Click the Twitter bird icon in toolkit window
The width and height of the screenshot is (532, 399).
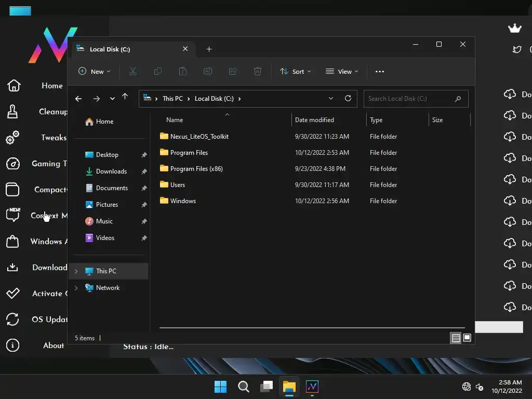(x=517, y=49)
